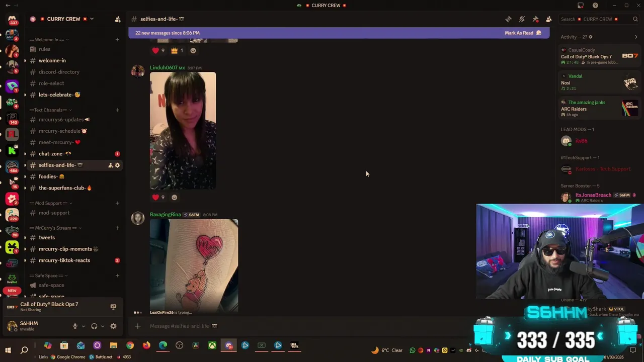Viewport: 644px width, 362px height.
Task: Click Mark As Read button
Action: click(523, 33)
